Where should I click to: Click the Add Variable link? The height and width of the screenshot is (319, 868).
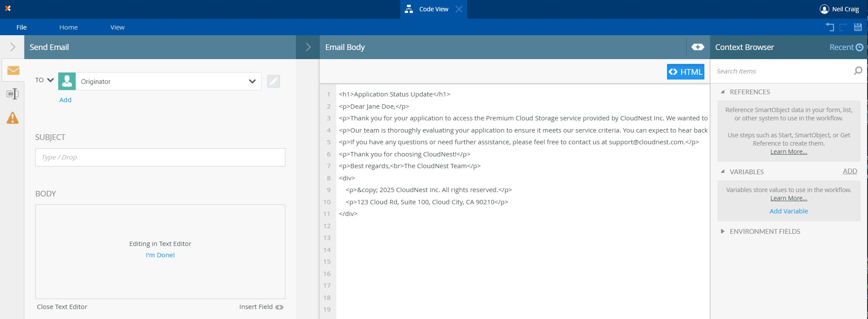point(788,211)
